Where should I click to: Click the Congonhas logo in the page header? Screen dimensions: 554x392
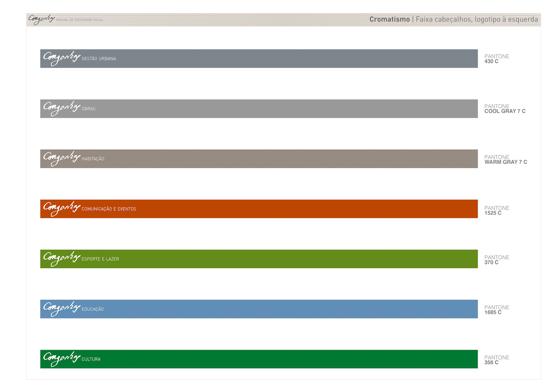pos(42,19)
